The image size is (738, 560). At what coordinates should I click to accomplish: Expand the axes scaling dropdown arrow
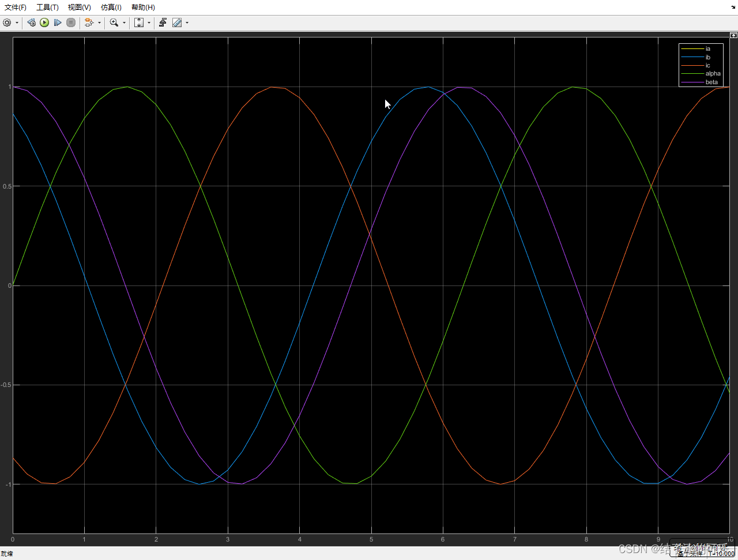(x=149, y=23)
